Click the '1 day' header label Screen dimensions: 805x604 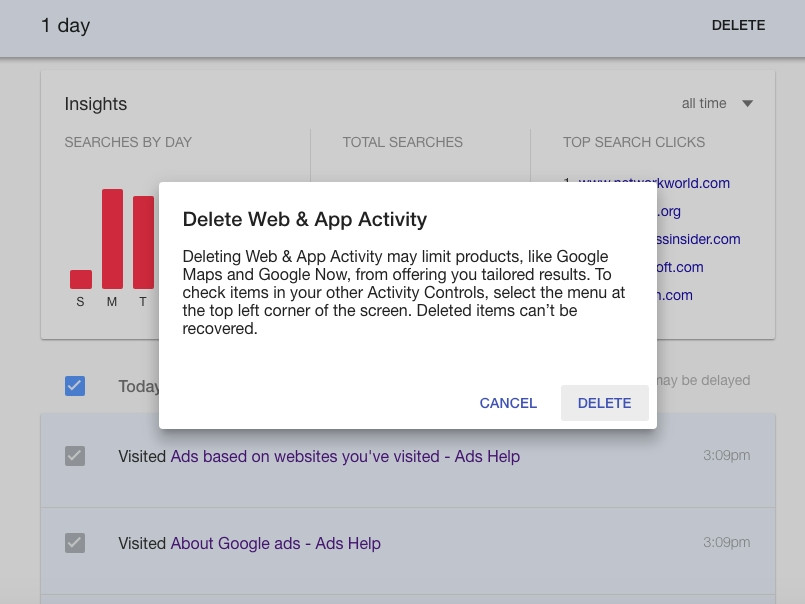pos(66,26)
